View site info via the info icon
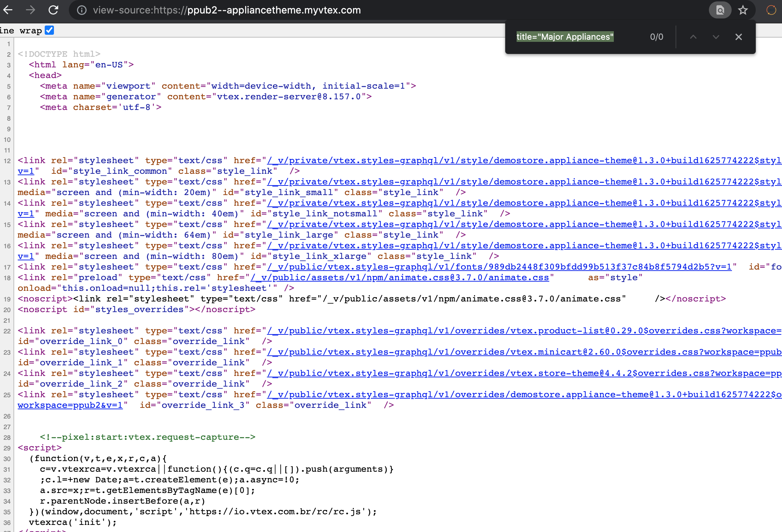Image resolution: width=782 pixels, height=532 pixels. click(82, 10)
